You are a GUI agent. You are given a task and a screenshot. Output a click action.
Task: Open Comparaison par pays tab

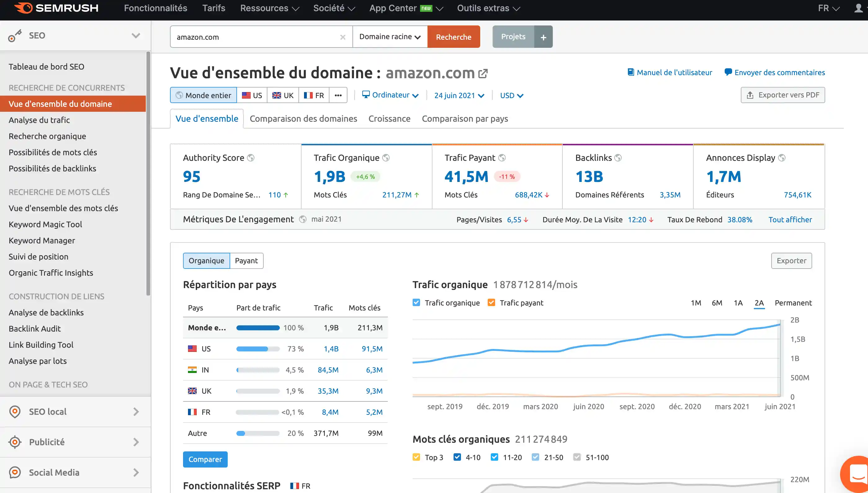pyautogui.click(x=465, y=119)
